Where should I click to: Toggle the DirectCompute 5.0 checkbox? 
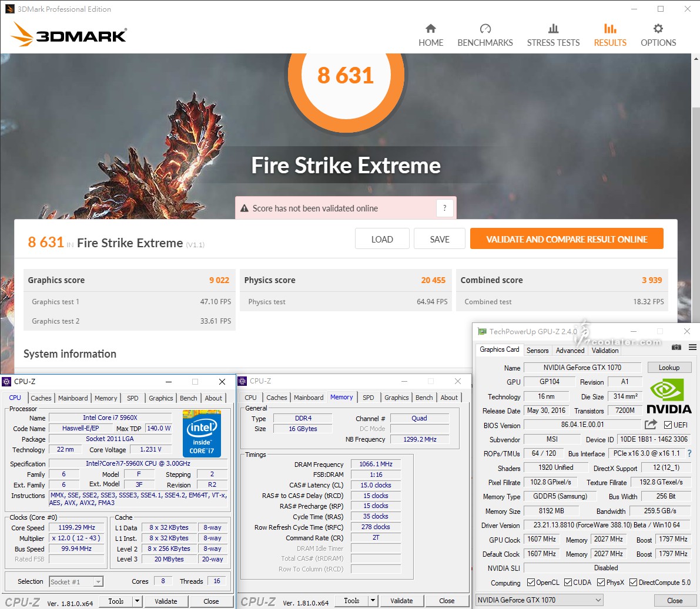(633, 582)
